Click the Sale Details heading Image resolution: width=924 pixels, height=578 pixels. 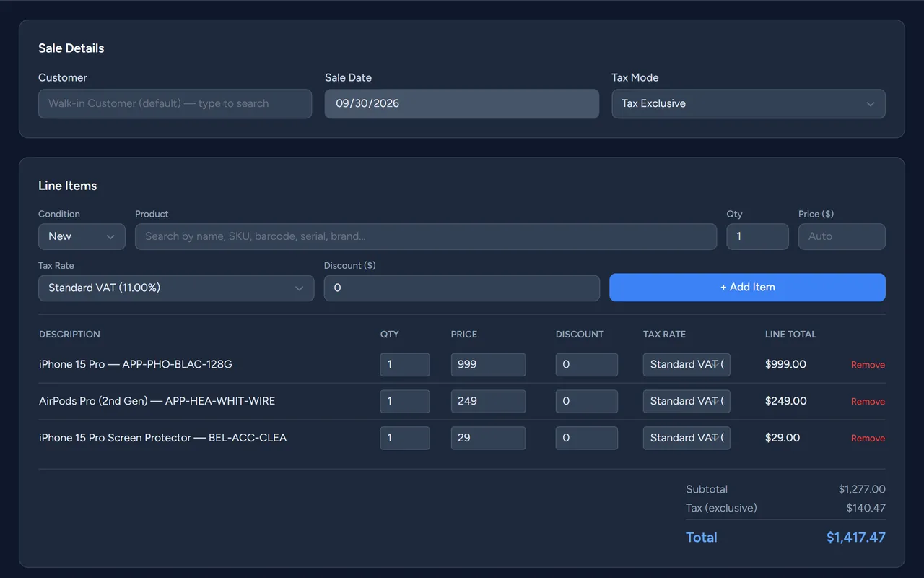(71, 48)
